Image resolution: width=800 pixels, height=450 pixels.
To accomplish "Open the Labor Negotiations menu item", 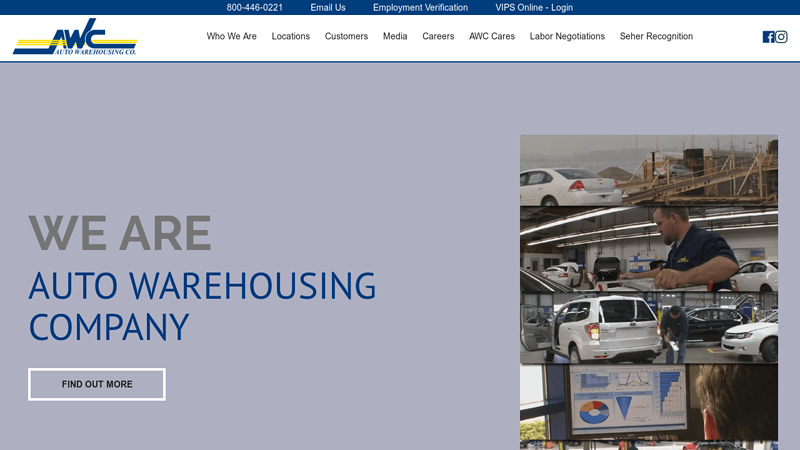I will 567,36.
